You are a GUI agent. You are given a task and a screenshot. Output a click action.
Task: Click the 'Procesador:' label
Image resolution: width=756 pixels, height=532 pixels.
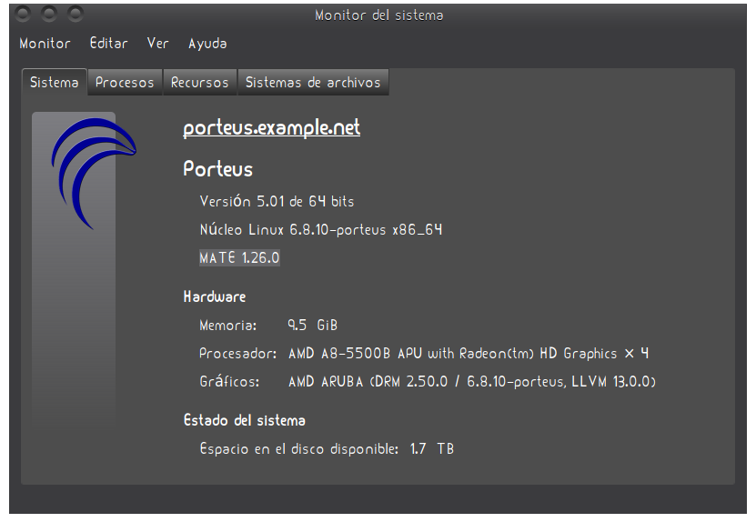coord(238,354)
